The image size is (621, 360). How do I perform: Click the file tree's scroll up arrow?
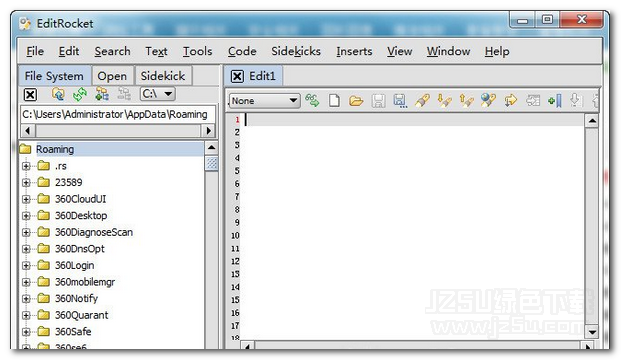point(211,149)
